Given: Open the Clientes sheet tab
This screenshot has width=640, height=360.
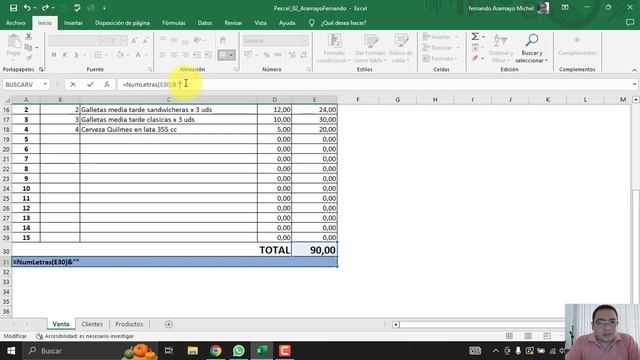Looking at the screenshot, I should click(92, 324).
